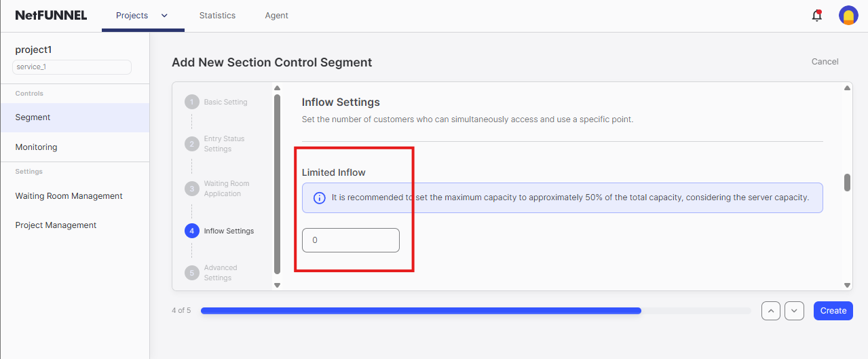The image size is (868, 359).
Task: Click the info icon in recommendation banner
Action: click(319, 198)
